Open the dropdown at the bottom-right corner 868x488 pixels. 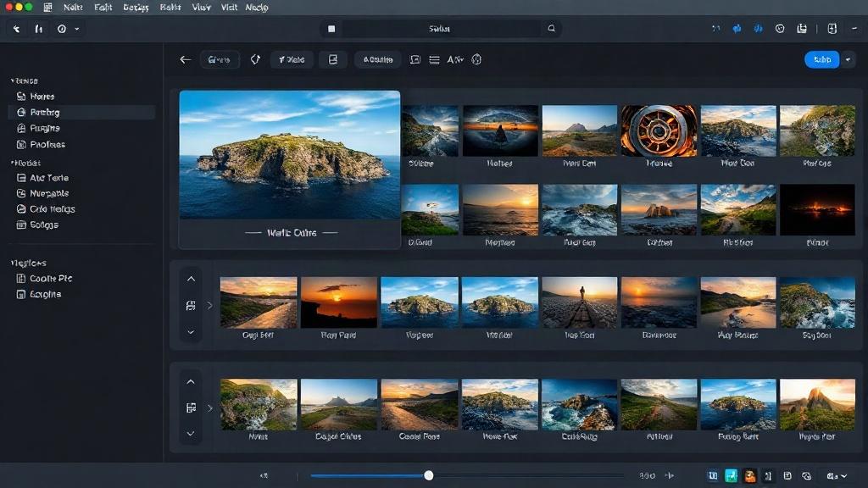coord(837,476)
